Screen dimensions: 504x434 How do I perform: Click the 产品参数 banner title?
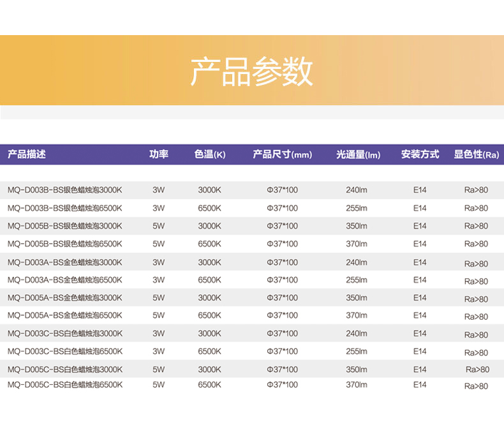[251, 72]
